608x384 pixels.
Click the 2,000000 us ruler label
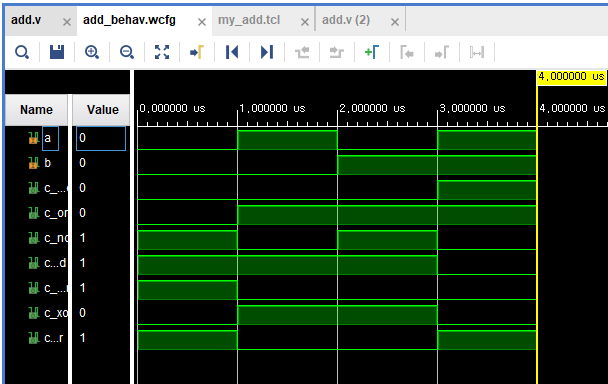click(x=372, y=108)
